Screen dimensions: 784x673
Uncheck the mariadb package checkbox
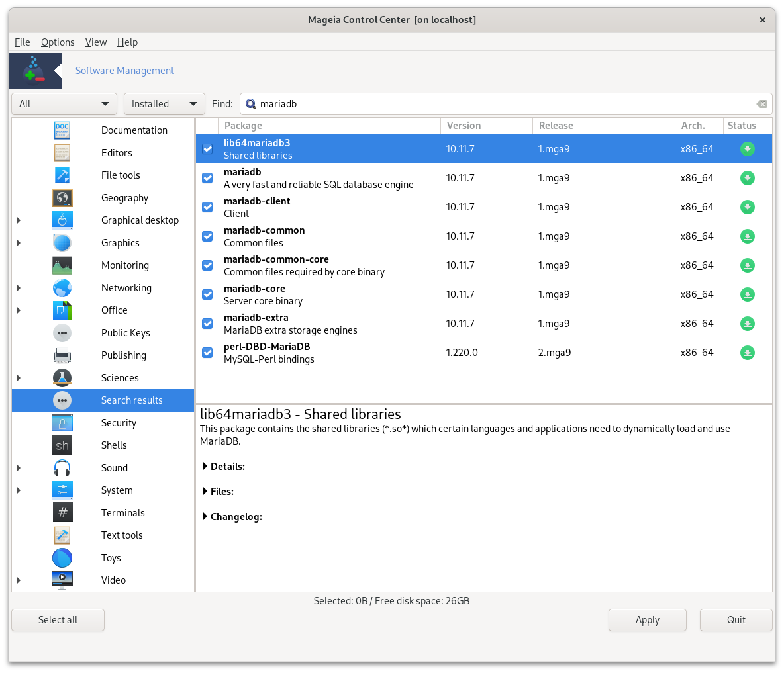tap(207, 178)
